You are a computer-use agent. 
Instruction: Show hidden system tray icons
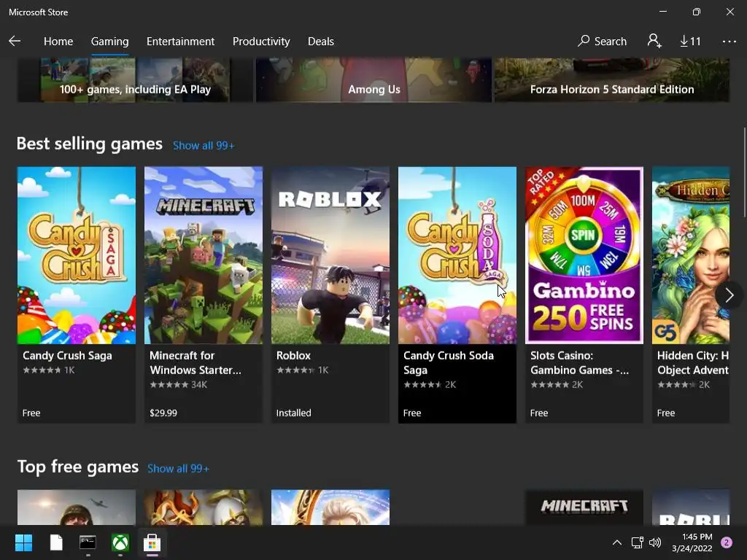tap(617, 542)
